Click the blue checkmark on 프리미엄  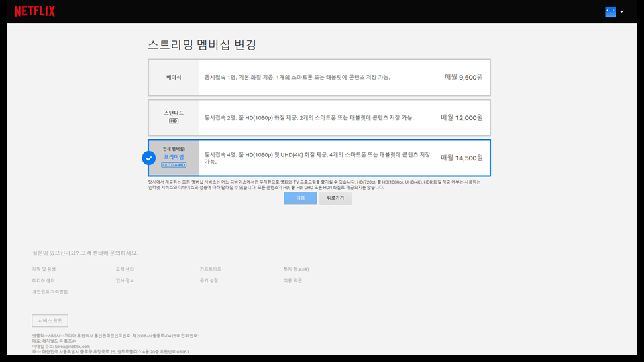[149, 158]
